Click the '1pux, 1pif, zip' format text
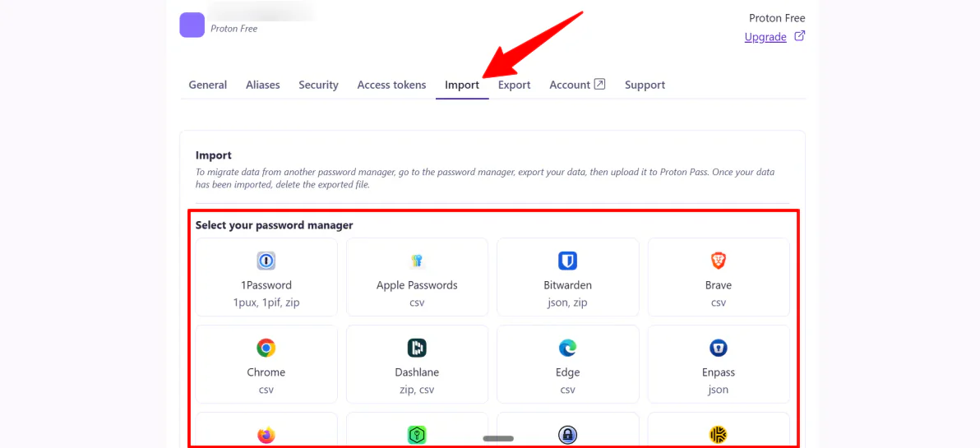This screenshot has height=448, width=980. (x=266, y=303)
